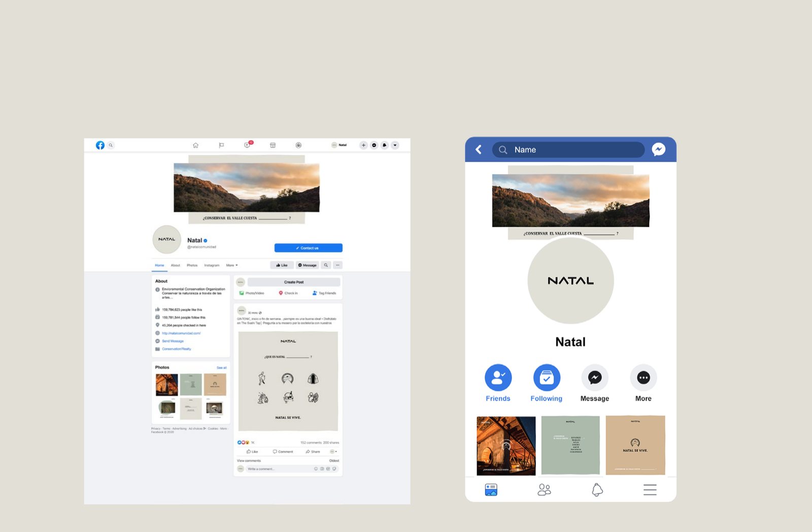This screenshot has height=532, width=812.
Task: Share the Natal post
Action: 313,451
